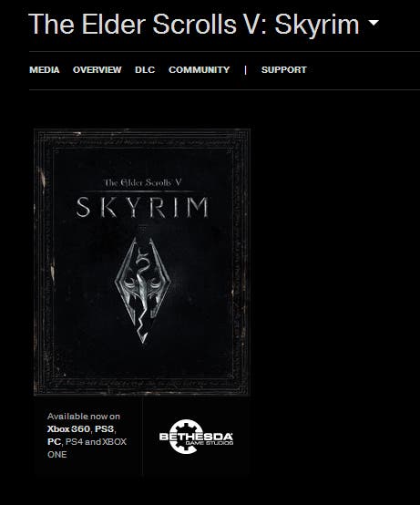Click the Available now on label
Viewport: 420px width, 505px height.
pos(84,417)
